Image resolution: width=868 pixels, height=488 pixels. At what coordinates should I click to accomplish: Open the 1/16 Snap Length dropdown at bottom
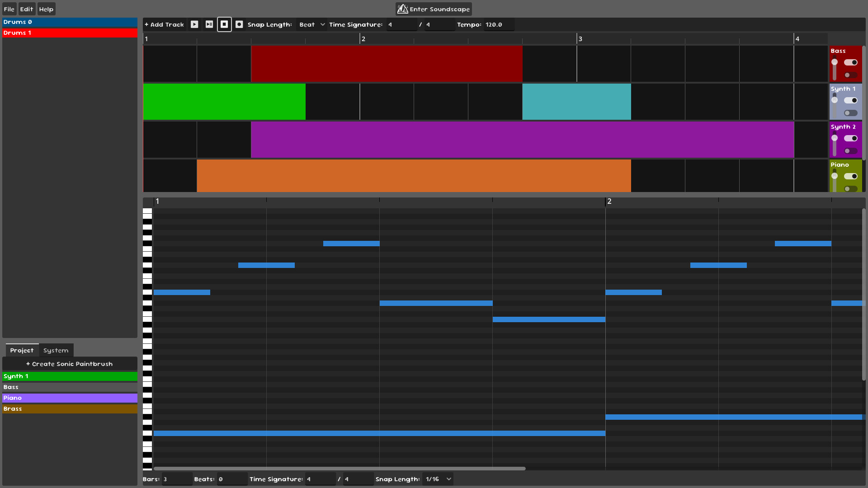(437, 479)
